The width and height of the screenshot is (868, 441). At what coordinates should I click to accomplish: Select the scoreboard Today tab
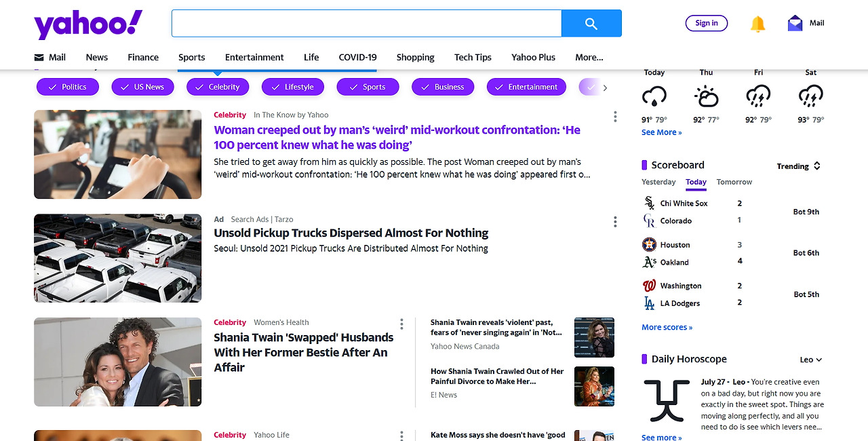coord(696,182)
